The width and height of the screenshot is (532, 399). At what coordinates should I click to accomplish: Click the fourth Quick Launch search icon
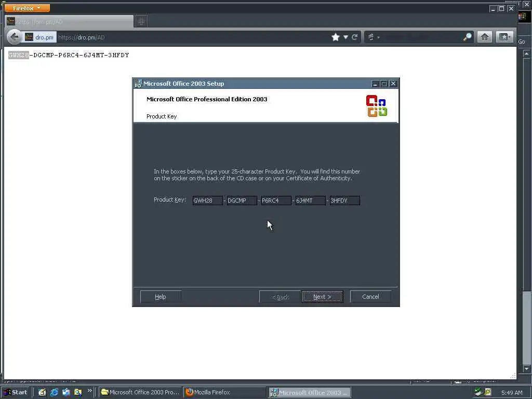78,392
